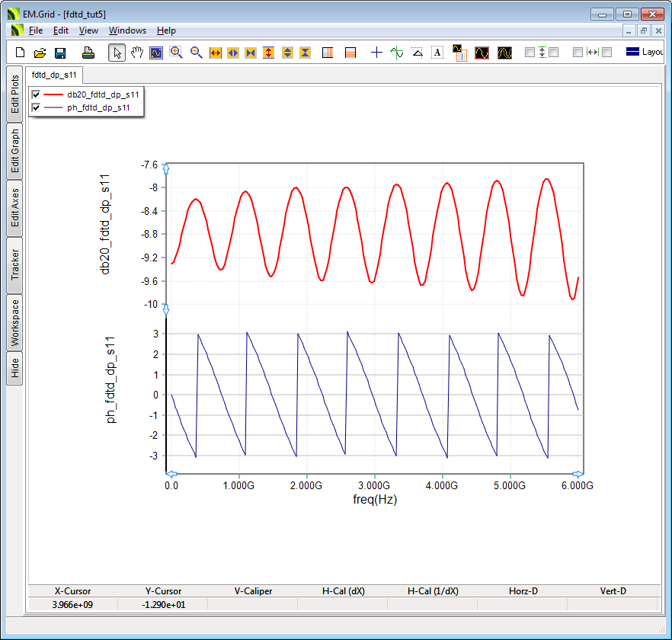Click the Hide side panel button
Image resolution: width=672 pixels, height=640 pixels.
[x=14, y=369]
